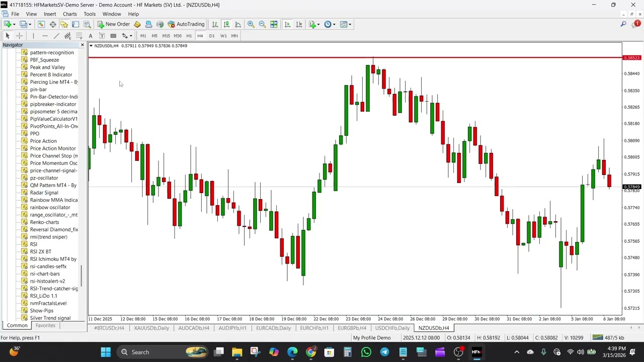
Task: Switch chart to Bar Chart type
Action: (x=215, y=24)
